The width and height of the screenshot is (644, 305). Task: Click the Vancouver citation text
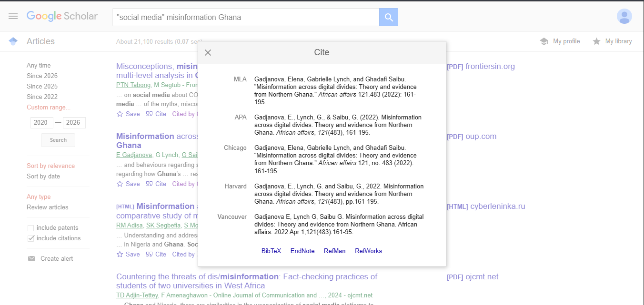click(x=339, y=225)
